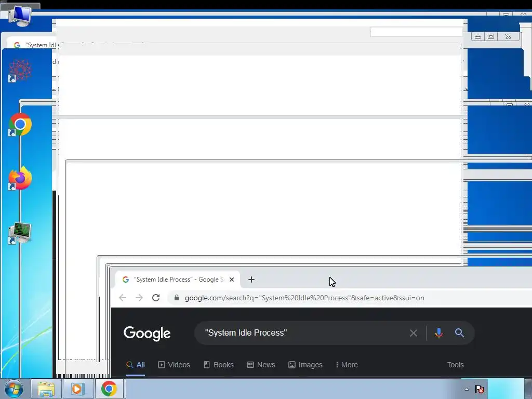Select the All results tab

136,365
